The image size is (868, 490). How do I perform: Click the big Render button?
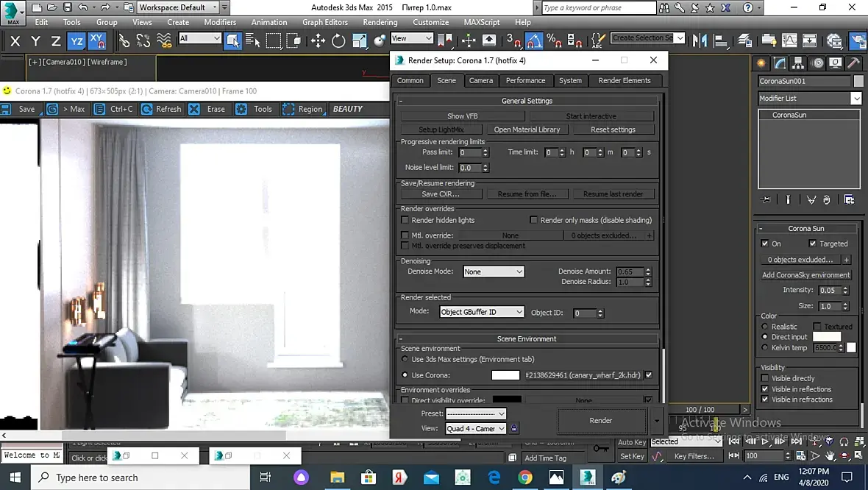601,420
